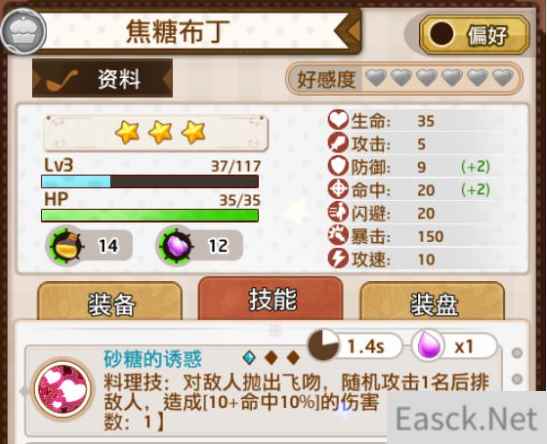Click the blue diamond skill level marker
The width and height of the screenshot is (547, 444).
[249, 358]
